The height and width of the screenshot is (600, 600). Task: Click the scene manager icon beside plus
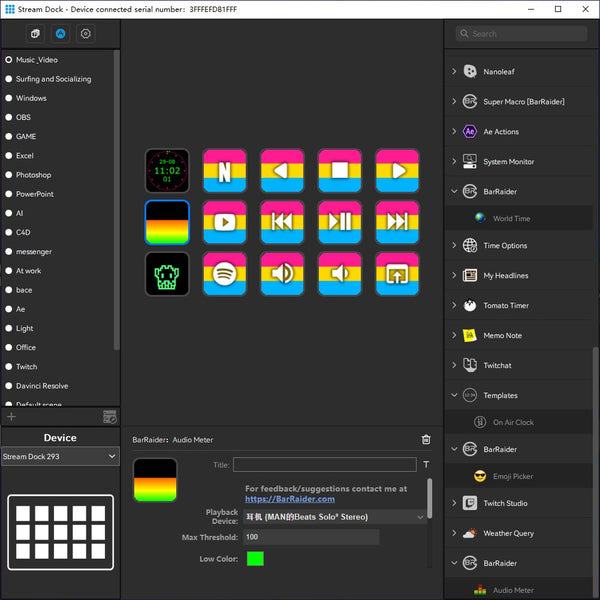pos(110,417)
